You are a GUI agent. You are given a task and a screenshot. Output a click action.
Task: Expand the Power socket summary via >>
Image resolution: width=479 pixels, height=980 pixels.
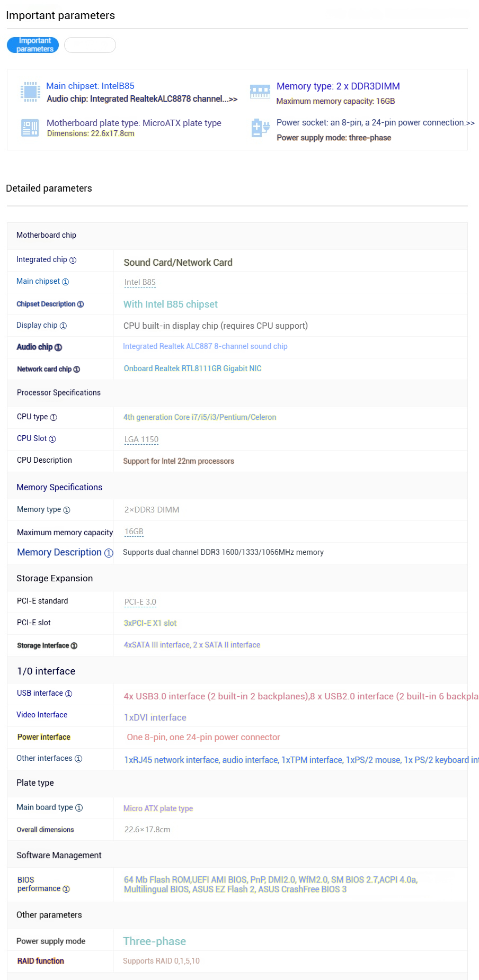[x=470, y=123]
